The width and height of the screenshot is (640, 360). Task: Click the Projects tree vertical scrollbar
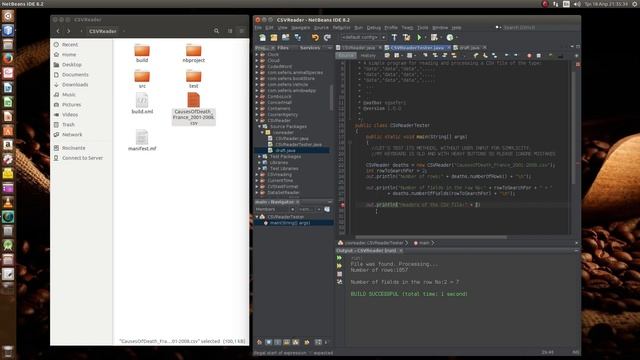click(x=331, y=98)
